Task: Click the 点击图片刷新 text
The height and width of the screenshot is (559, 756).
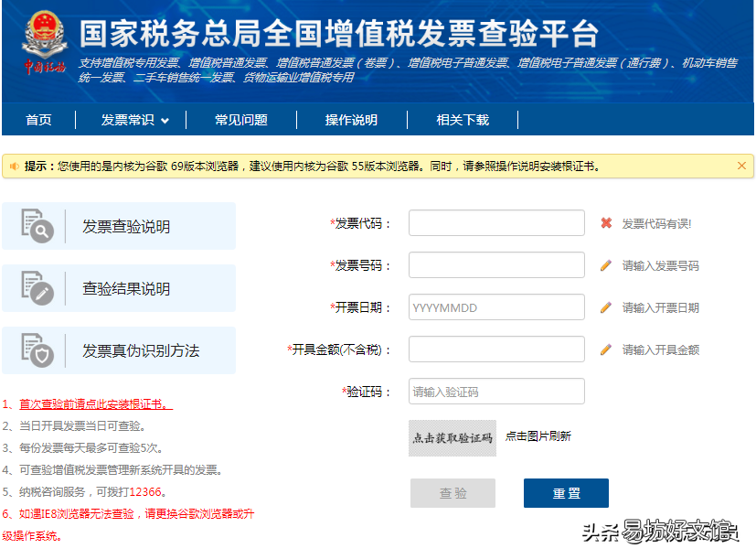Action: (538, 436)
